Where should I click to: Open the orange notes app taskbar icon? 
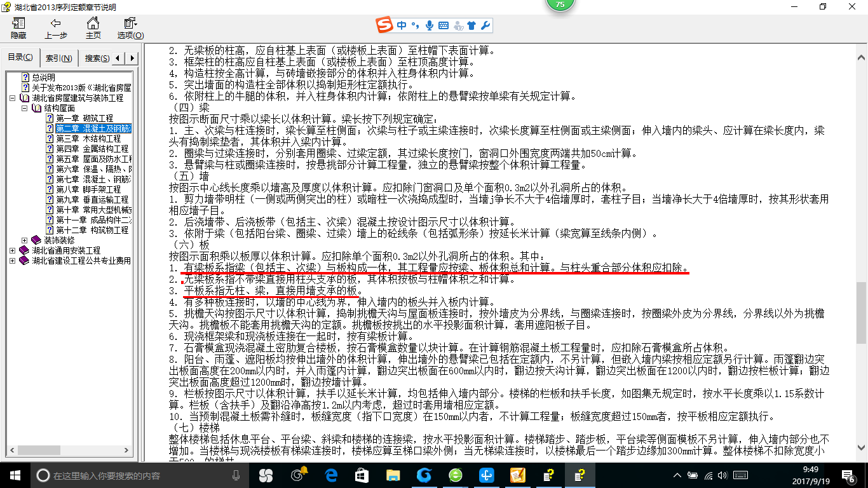click(518, 475)
